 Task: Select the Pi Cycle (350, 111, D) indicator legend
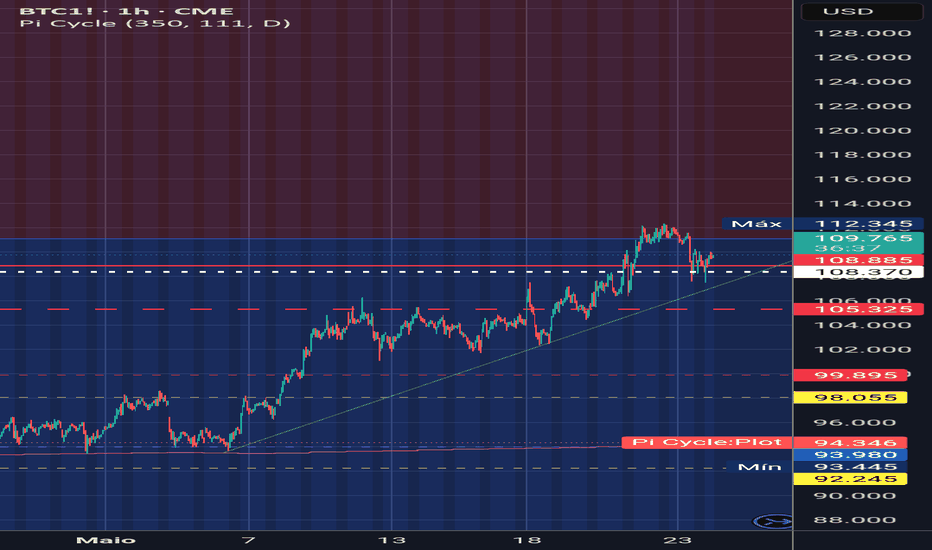pyautogui.click(x=155, y=24)
